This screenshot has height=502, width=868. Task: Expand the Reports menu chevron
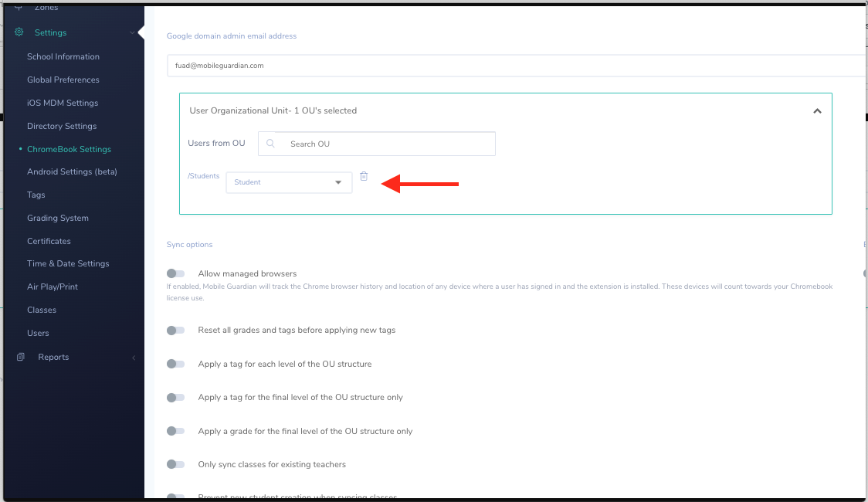point(134,358)
